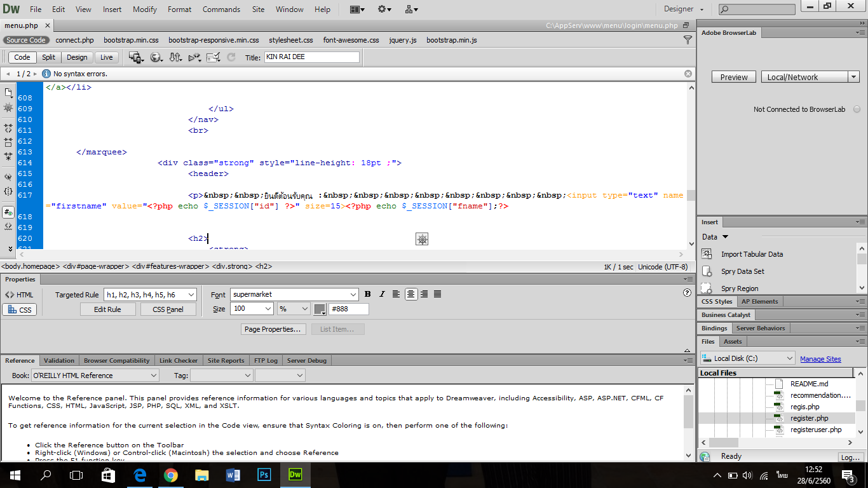The height and width of the screenshot is (488, 868).
Task: Open the Size value dropdown
Action: tap(252, 309)
